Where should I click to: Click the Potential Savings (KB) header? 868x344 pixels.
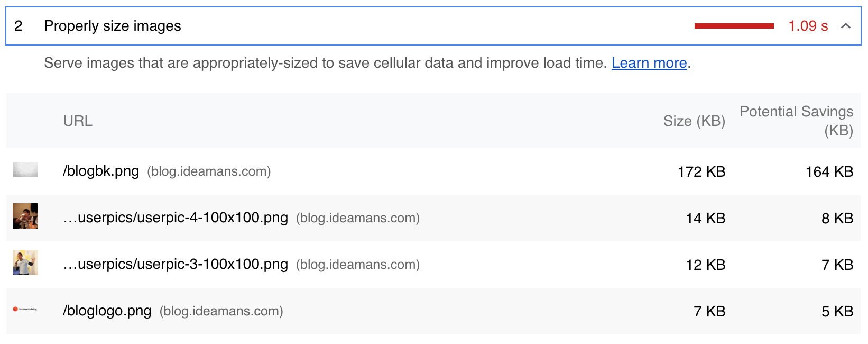796,121
